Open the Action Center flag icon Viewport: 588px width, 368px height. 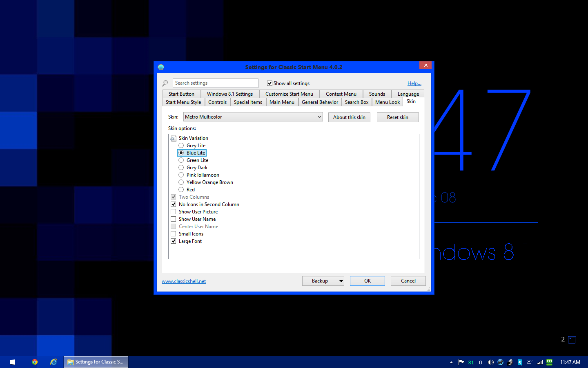tap(461, 362)
